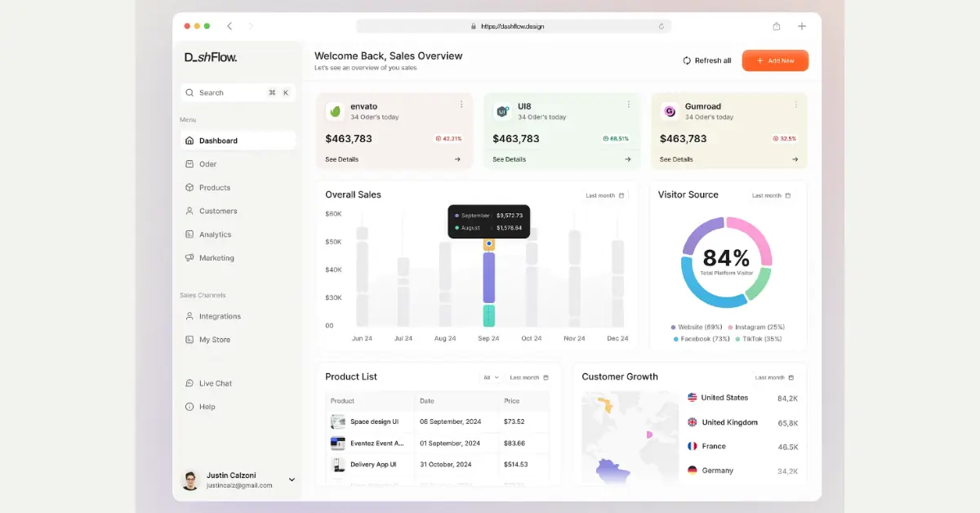Expand the profile chevron for Justin Calzoni

(292, 480)
